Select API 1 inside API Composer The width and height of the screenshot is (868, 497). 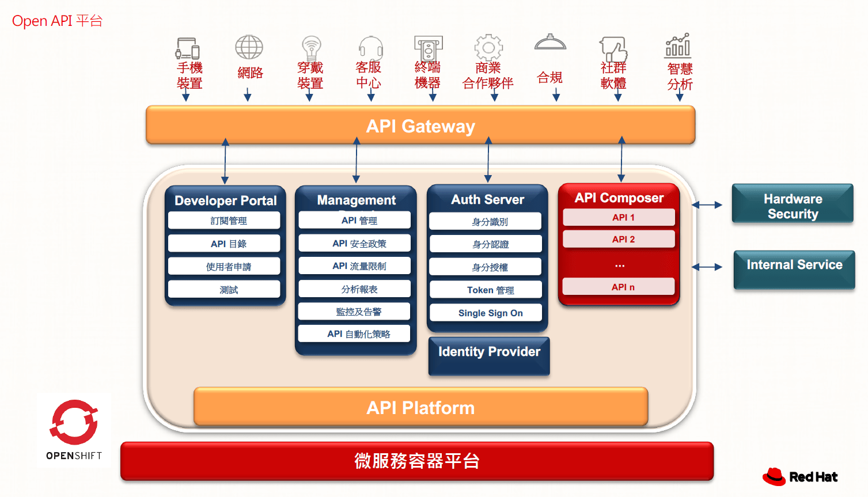coord(619,217)
